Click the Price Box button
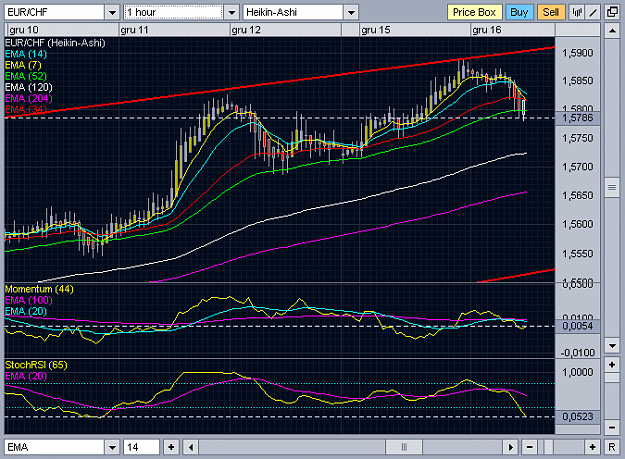Viewport: 625px width, 459px height. click(474, 12)
